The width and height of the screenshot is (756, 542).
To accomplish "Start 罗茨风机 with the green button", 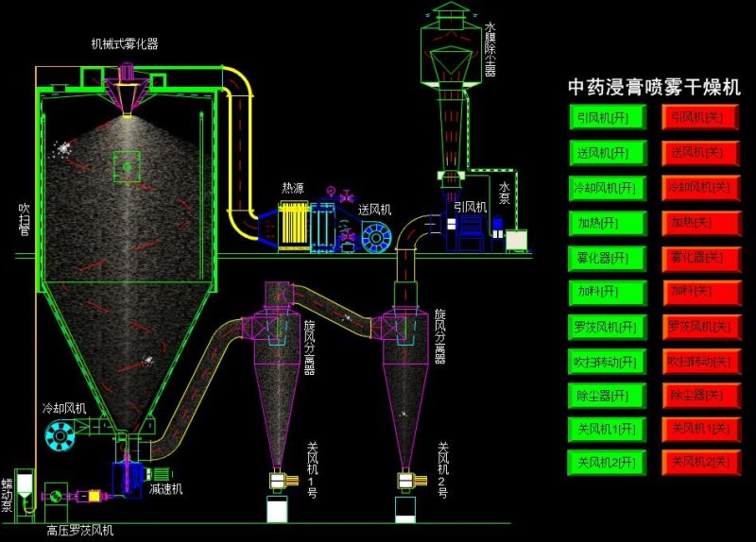I will [x=608, y=327].
